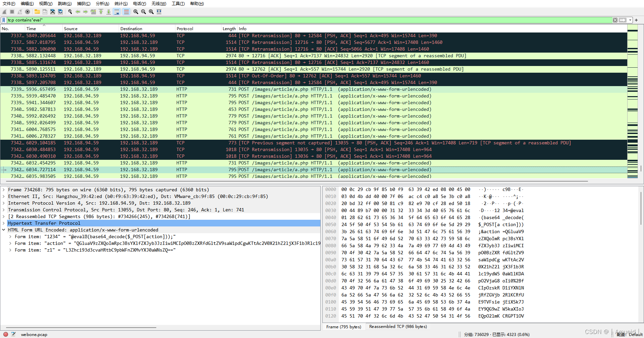Open the 文件(F) menu
Viewport: 644px width, 338px height.
(x=9, y=4)
